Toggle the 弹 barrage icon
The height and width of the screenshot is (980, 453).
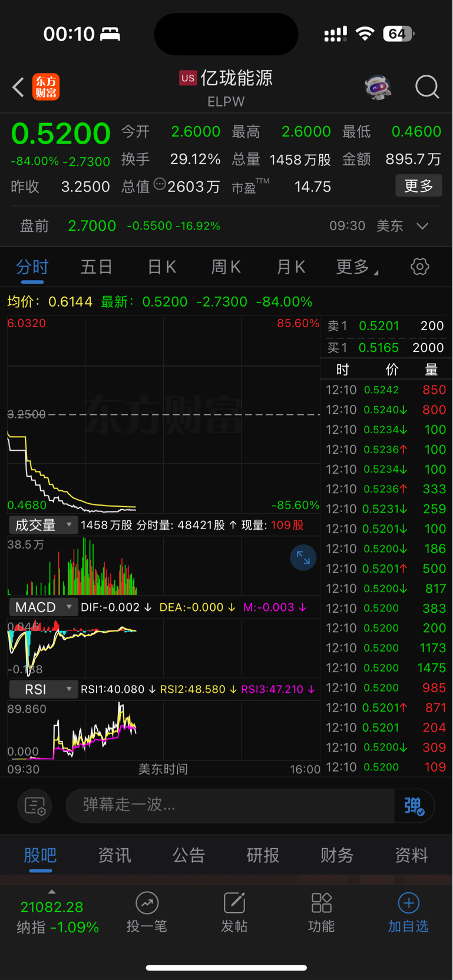click(414, 806)
